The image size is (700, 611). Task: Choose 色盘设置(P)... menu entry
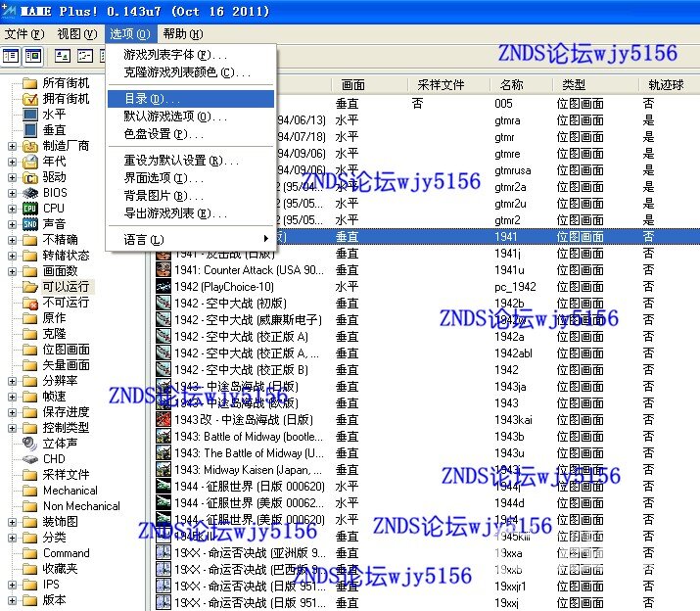(x=191, y=134)
